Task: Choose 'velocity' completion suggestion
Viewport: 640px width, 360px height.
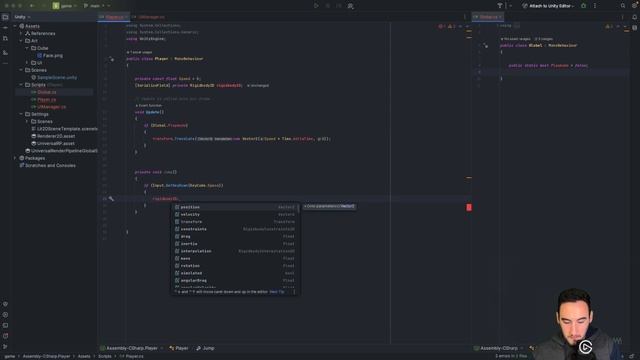Action: coord(235,215)
